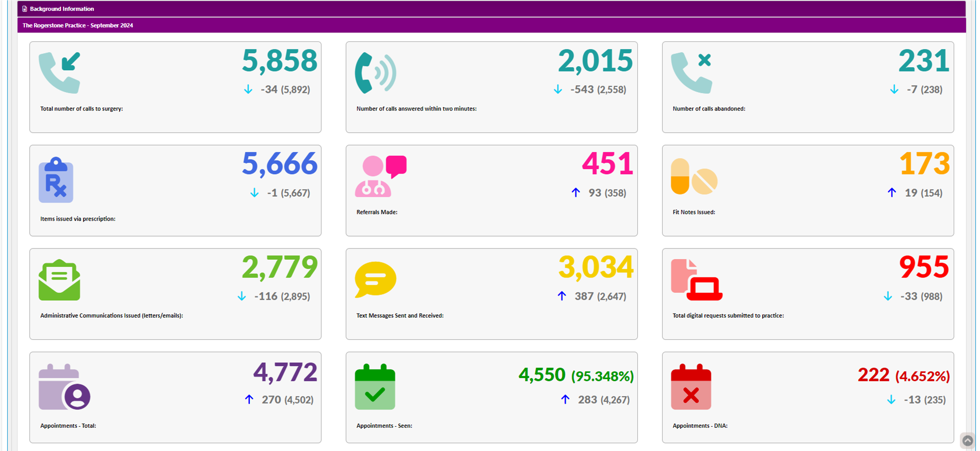Click the orange pills fit notes icon
Image resolution: width=980 pixels, height=451 pixels.
[694, 176]
